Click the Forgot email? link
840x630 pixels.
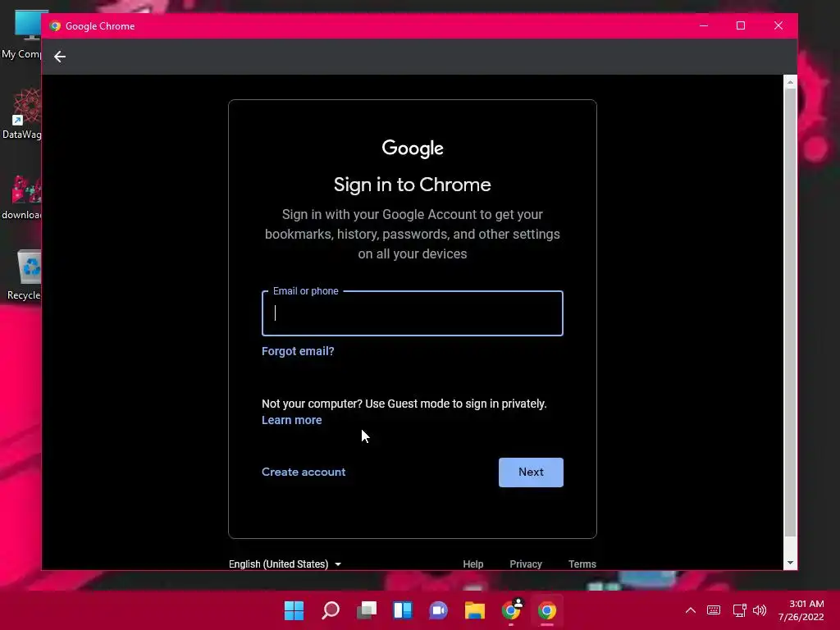click(298, 351)
